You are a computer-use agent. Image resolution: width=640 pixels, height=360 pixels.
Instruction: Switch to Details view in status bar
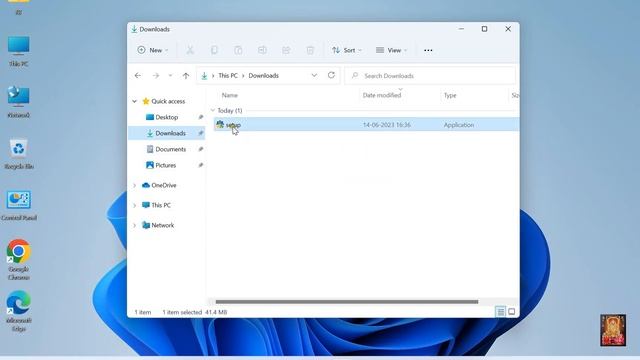pos(500,312)
